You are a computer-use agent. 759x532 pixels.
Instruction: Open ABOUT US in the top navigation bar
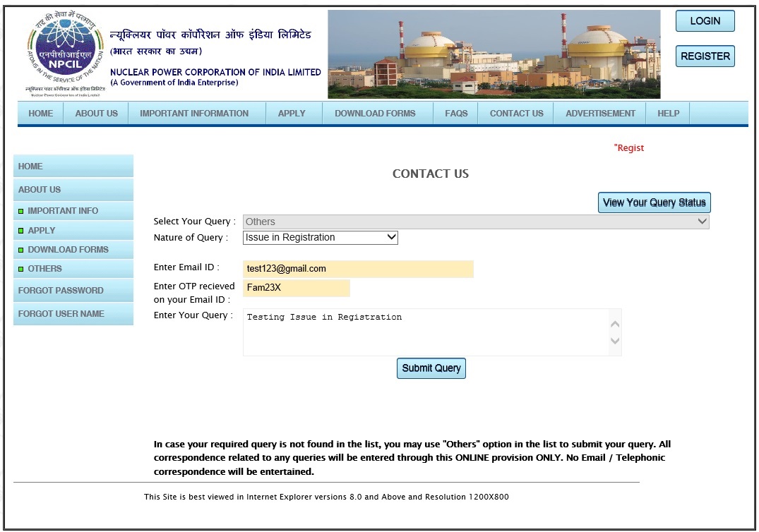click(x=96, y=113)
